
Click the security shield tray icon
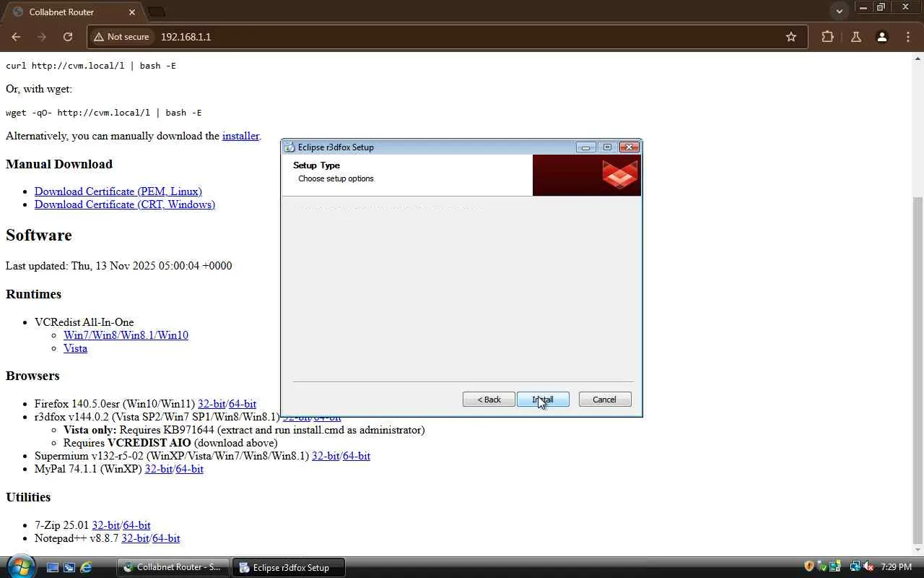(808, 566)
